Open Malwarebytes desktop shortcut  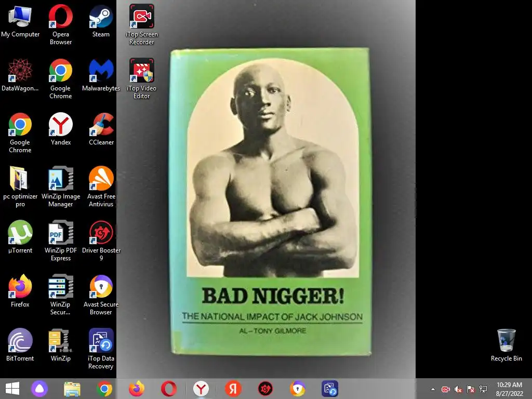(x=101, y=75)
